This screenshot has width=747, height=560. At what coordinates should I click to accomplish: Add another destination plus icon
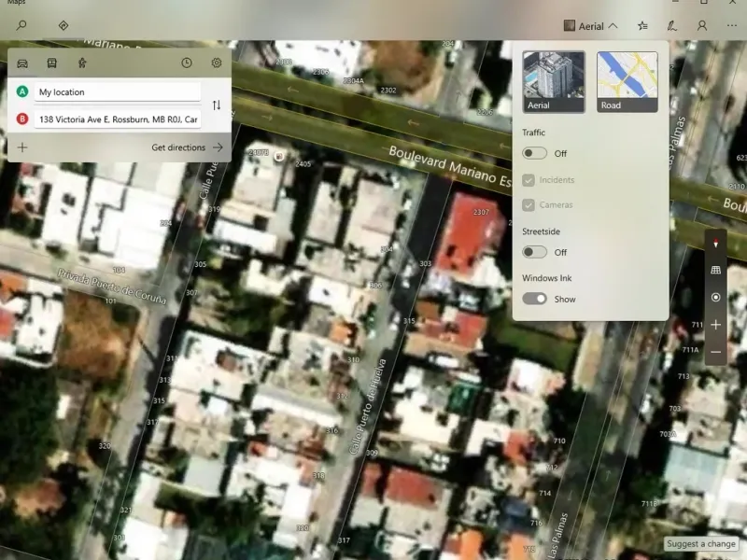coord(22,147)
